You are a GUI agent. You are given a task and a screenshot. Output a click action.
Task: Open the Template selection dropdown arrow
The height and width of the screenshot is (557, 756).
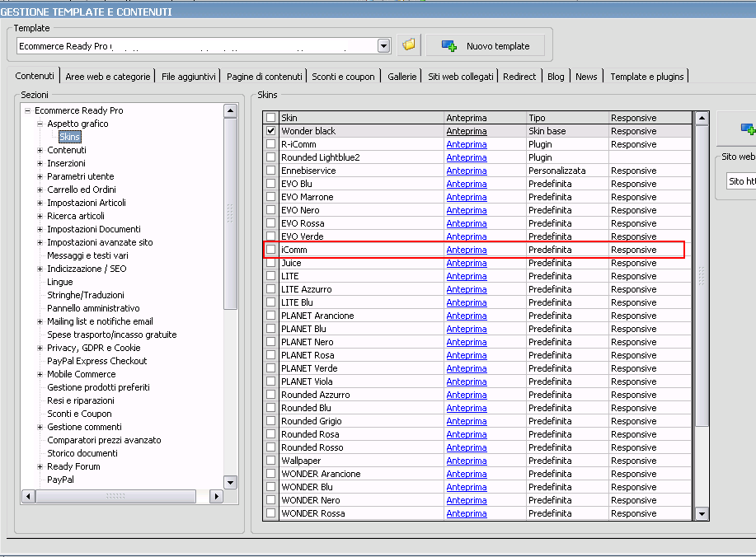[x=383, y=46]
